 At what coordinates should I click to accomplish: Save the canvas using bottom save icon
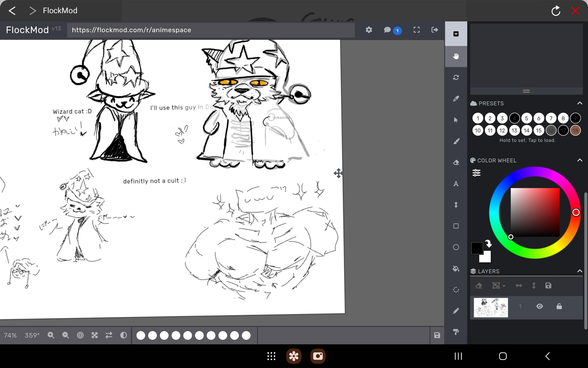click(x=437, y=335)
